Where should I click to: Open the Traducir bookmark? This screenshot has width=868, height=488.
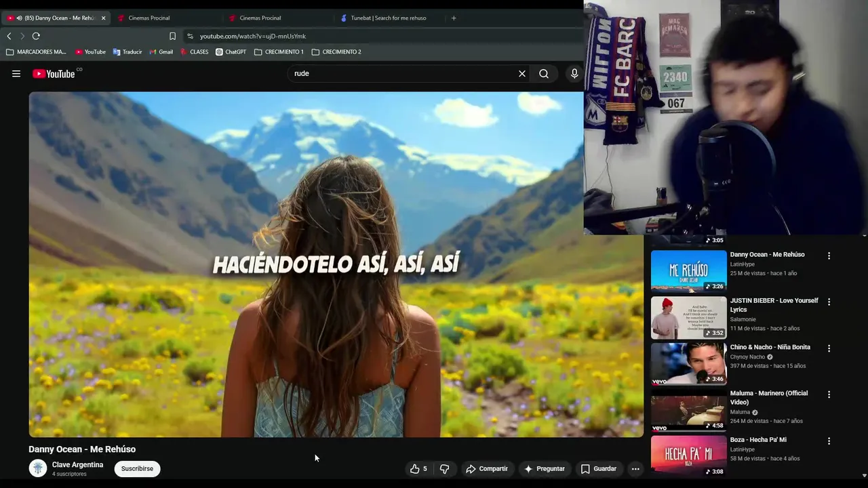click(x=127, y=52)
